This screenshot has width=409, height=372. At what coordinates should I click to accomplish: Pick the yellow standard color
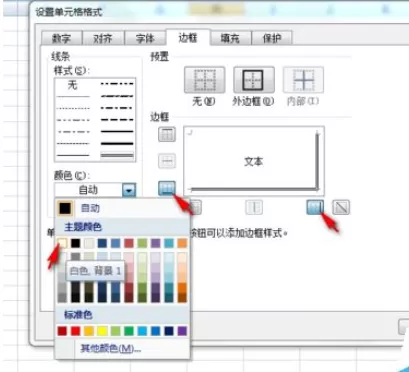[102, 331]
